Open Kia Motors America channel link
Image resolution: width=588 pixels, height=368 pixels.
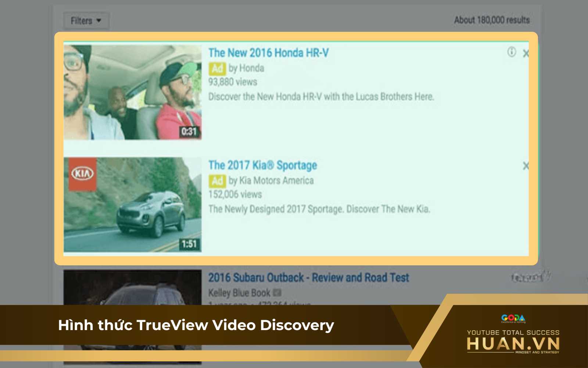coord(276,181)
